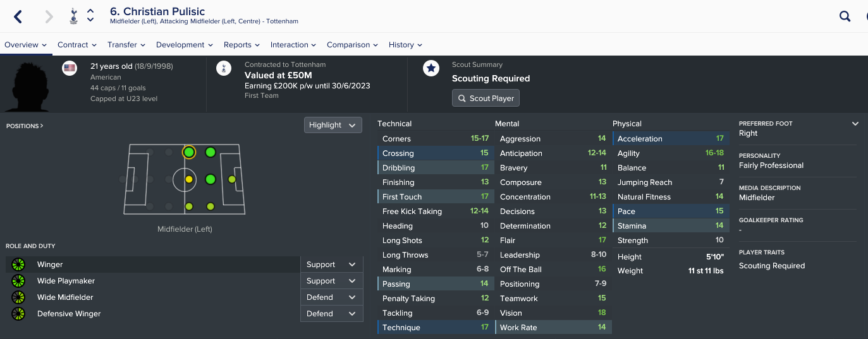Open the Development menu
The width and height of the screenshot is (868, 339).
click(x=185, y=45)
